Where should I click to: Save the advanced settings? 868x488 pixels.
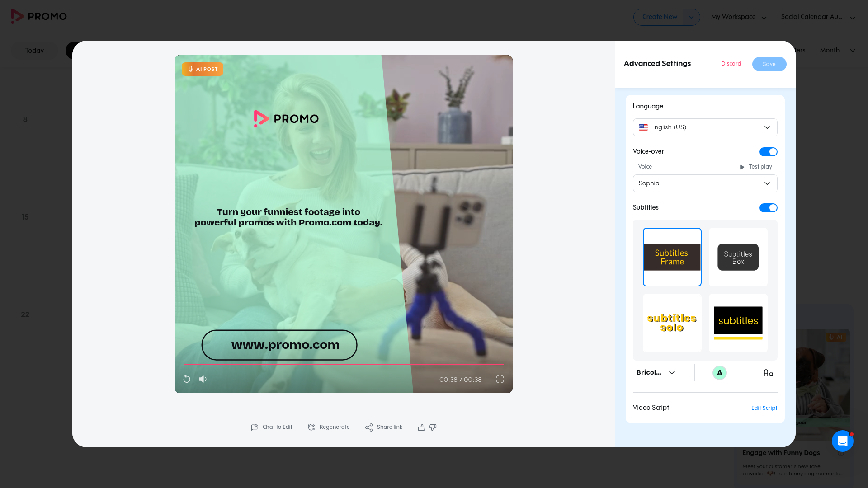[x=769, y=64]
